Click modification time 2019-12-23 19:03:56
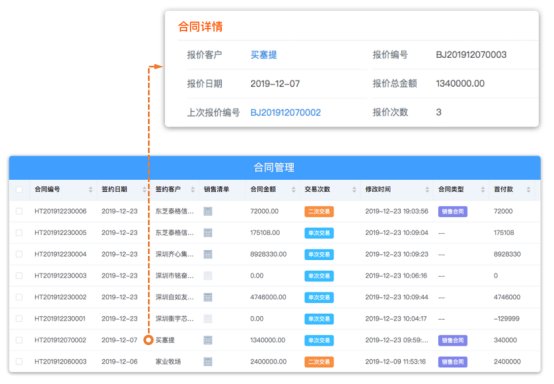This screenshot has height=384, width=554. pos(397,211)
